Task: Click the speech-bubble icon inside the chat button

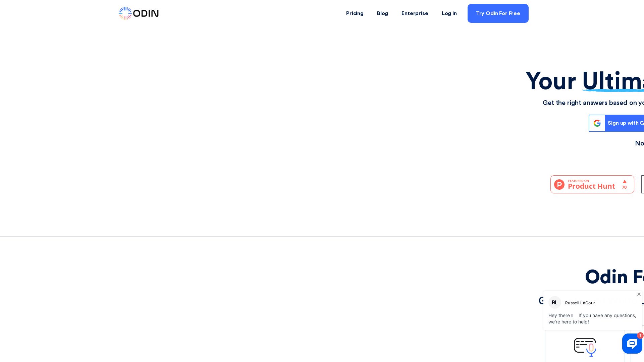Action: pyautogui.click(x=632, y=344)
